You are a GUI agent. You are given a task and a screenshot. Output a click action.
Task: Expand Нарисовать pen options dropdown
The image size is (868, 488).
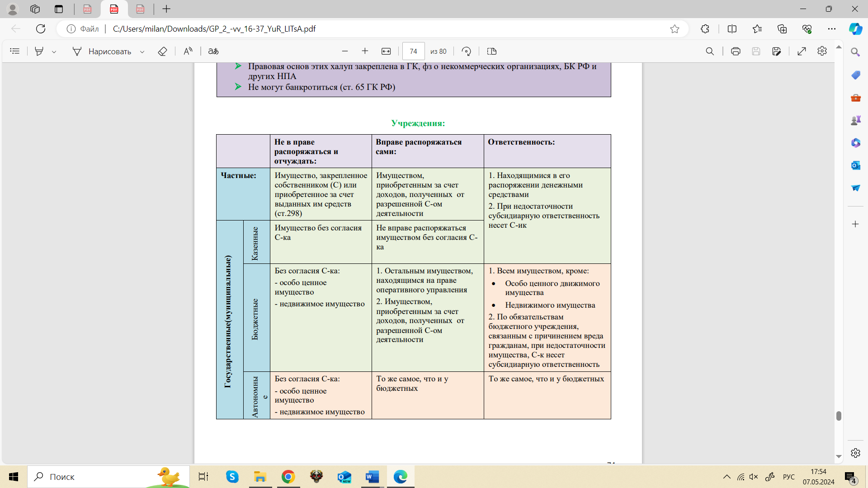pos(142,52)
